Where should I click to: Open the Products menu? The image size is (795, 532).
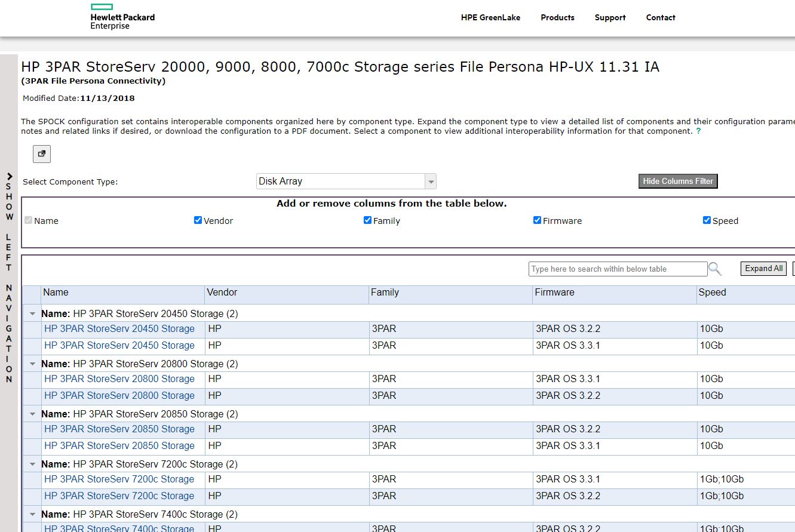point(557,18)
